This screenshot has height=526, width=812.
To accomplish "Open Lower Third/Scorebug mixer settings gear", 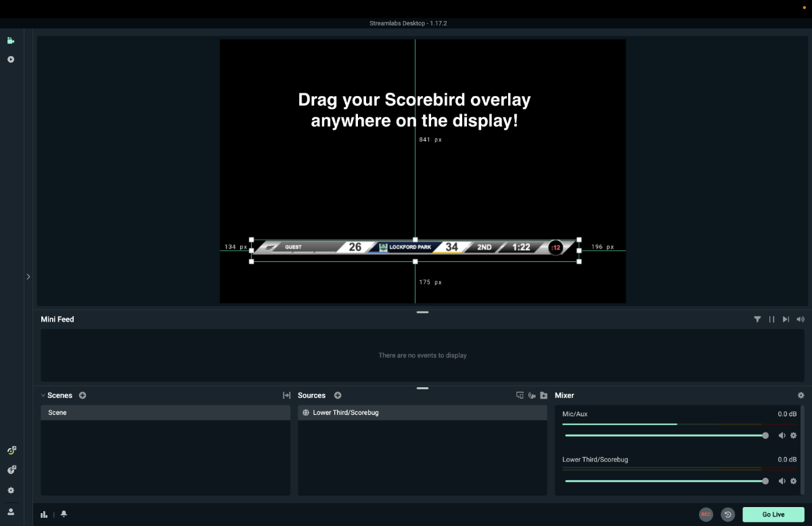I will coord(794,481).
